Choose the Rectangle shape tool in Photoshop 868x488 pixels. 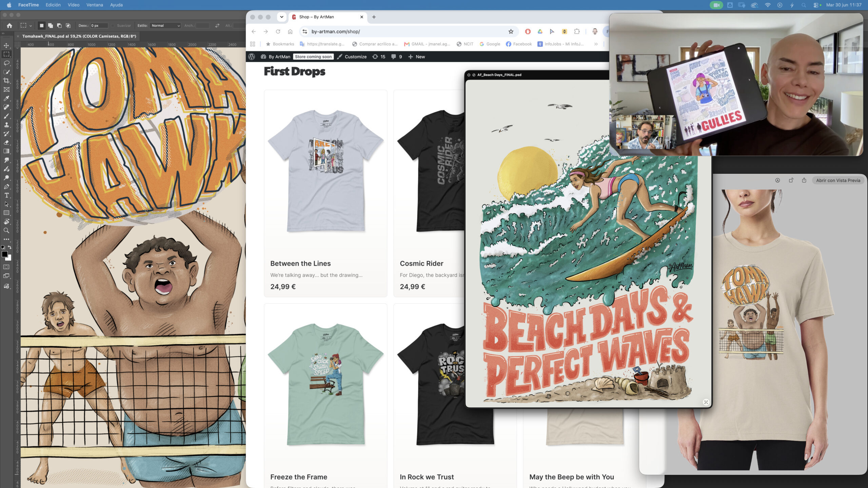point(6,213)
